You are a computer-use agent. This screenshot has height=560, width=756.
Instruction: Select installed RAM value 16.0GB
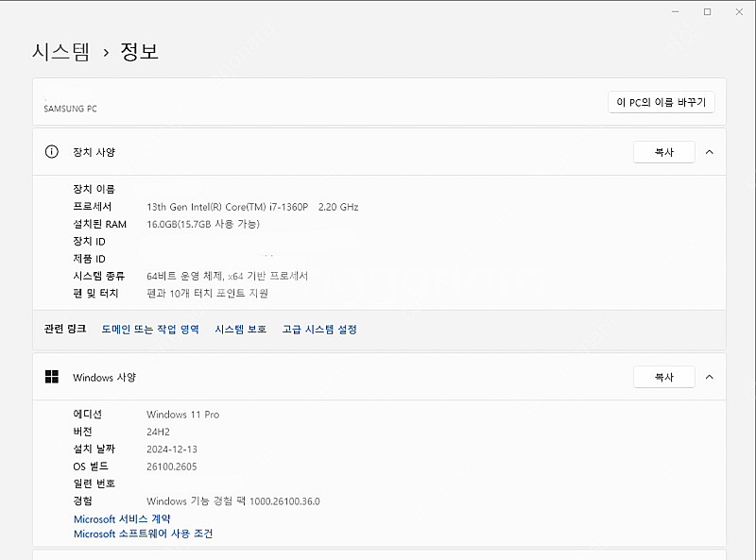coord(203,224)
